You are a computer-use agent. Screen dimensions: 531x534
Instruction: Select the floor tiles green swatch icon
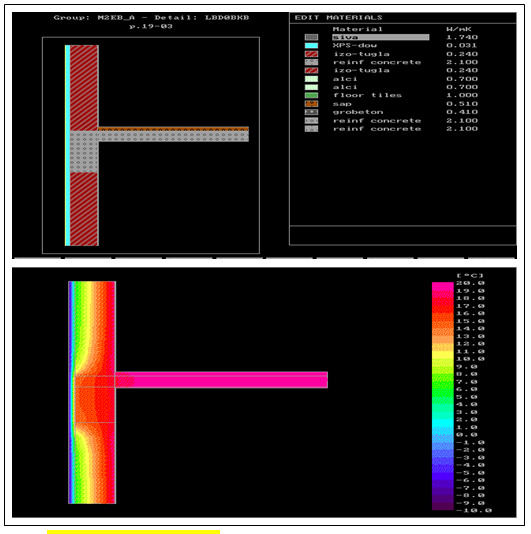311,95
